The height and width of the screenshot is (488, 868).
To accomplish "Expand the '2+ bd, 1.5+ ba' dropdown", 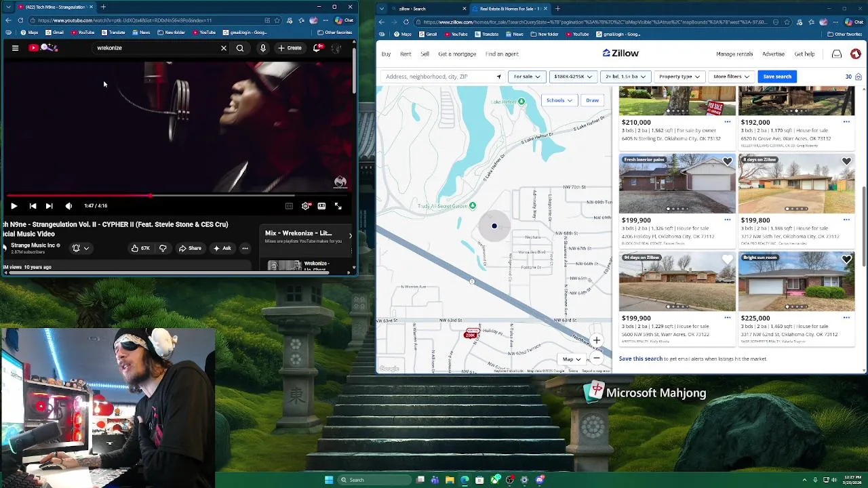I will [626, 77].
